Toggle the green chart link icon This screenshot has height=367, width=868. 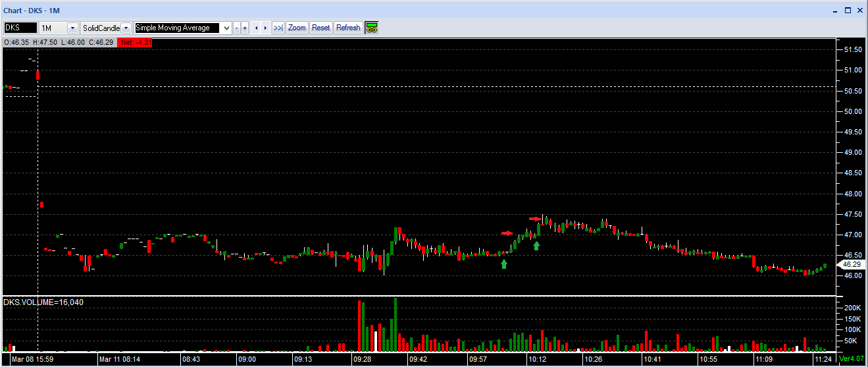point(371,28)
